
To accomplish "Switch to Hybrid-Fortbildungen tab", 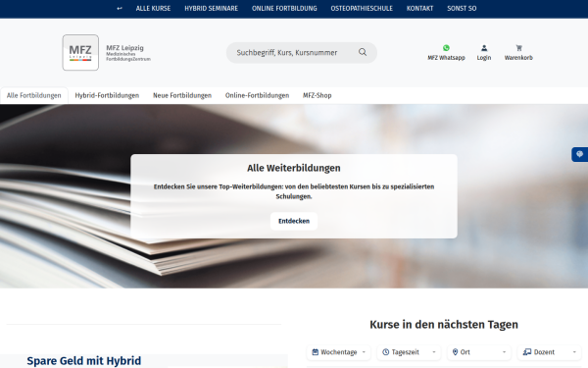I will 107,95.
